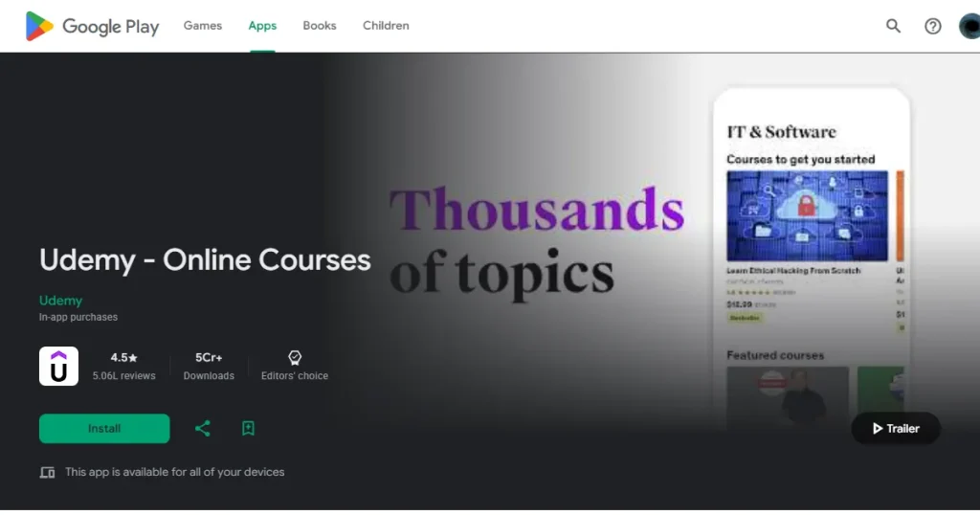Click the 5Cr+ Downloads stat

tap(209, 366)
